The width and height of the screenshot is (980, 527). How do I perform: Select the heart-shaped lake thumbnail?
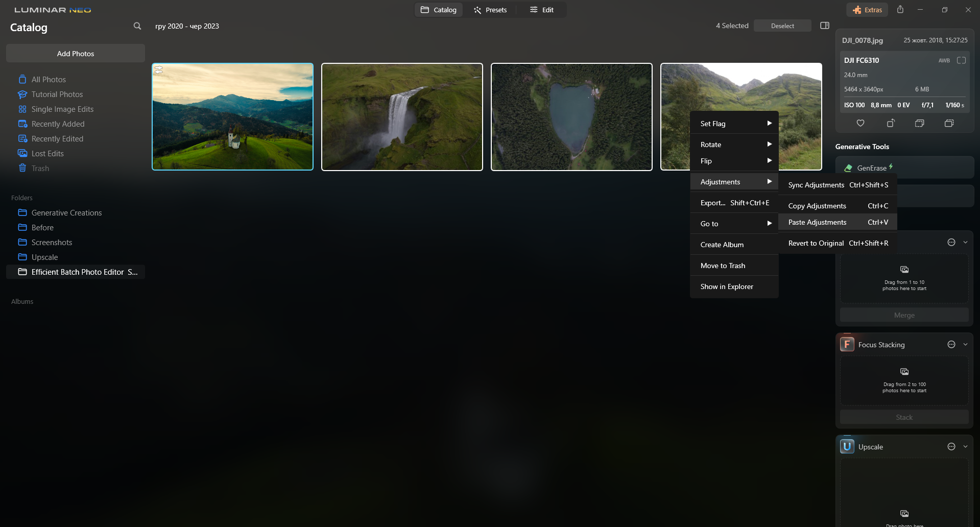click(571, 116)
